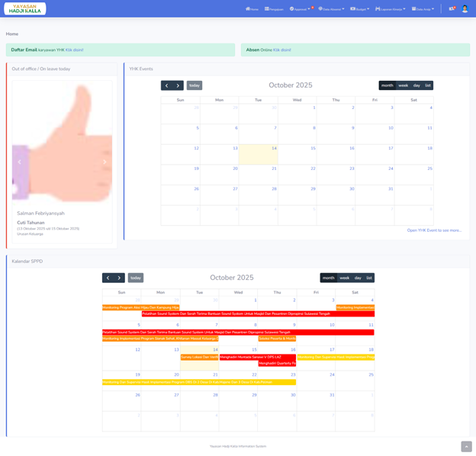Open the Laporan Kinerja dropdown
The width and height of the screenshot is (476, 456).
[391, 9]
